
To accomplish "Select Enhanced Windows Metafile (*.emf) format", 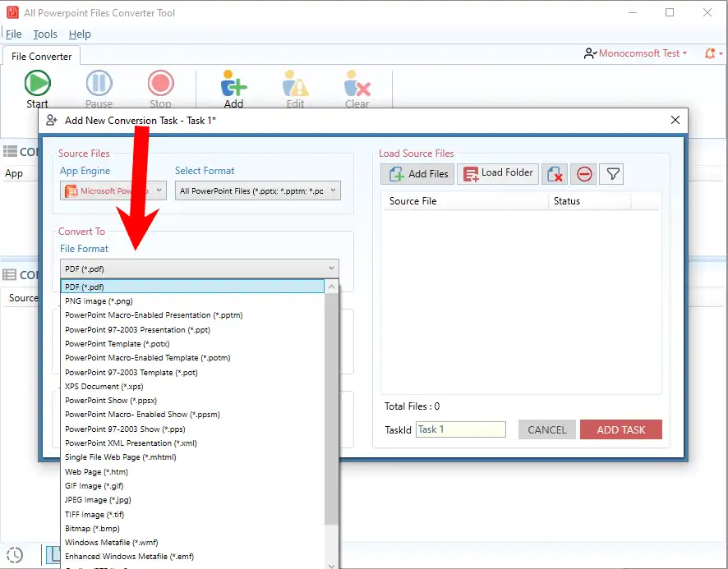I will click(x=192, y=557).
